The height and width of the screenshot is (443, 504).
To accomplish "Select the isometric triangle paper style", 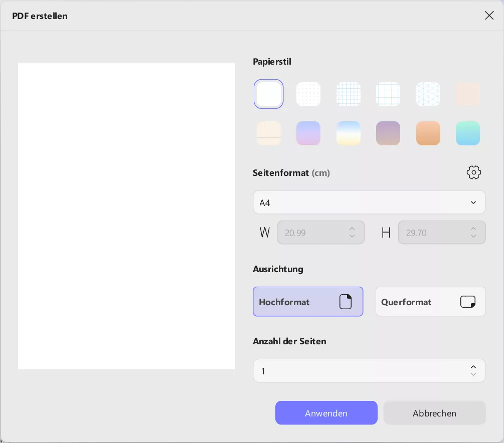I will coord(428,94).
